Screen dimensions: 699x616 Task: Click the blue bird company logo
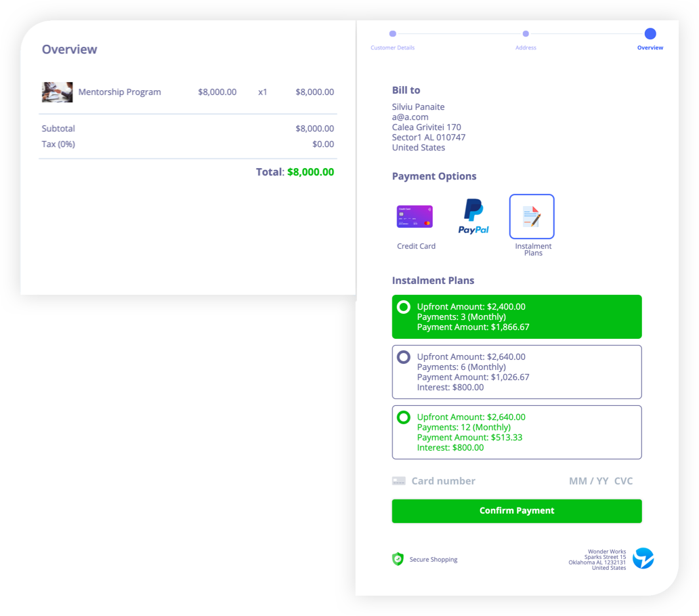click(x=643, y=558)
